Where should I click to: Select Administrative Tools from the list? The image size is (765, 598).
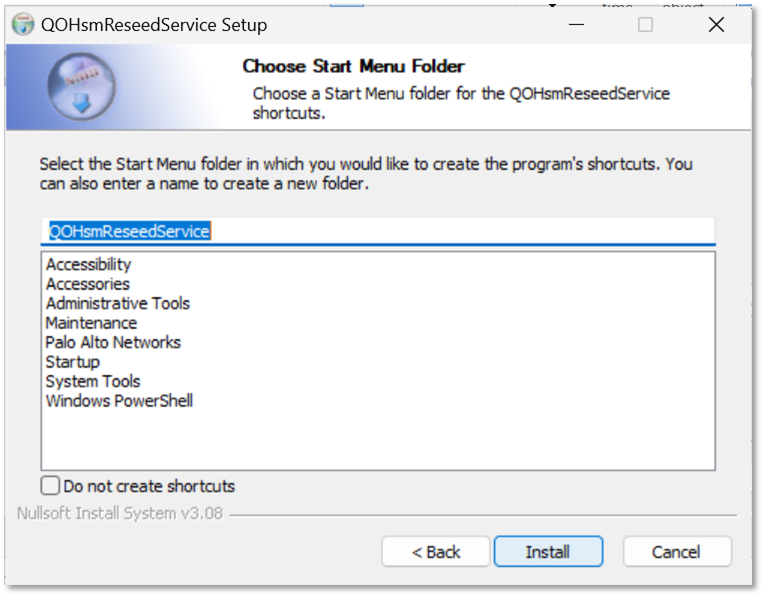pos(118,303)
